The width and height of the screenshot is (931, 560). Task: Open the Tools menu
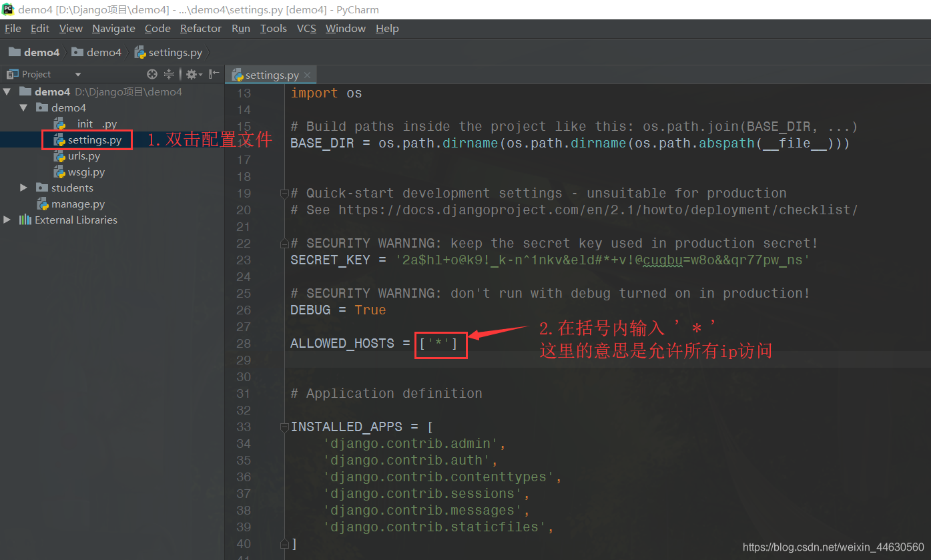273,28
